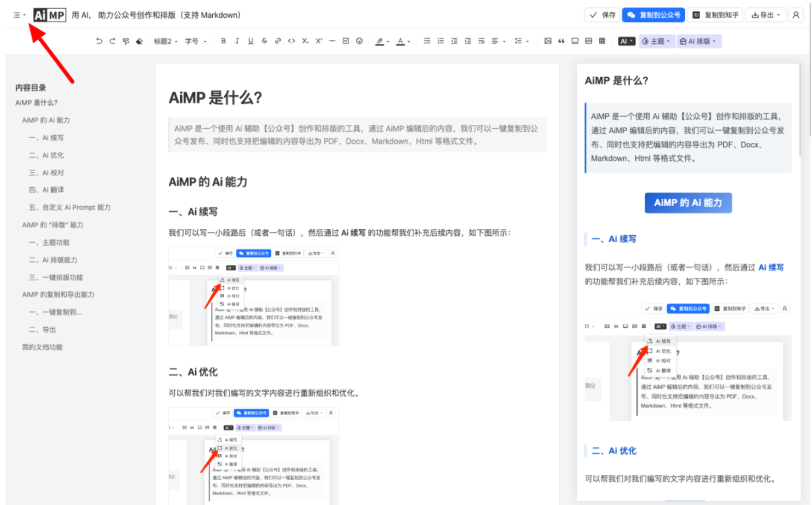
Task: Insert an image using the picture icon
Action: click(x=547, y=41)
